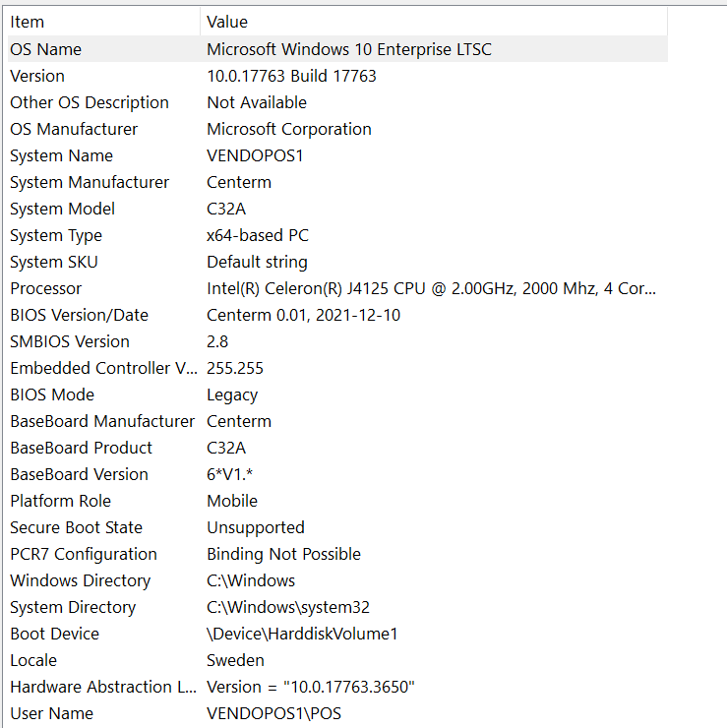Screen dimensions: 727x728
Task: Click the Item column header
Action: [x=28, y=22]
